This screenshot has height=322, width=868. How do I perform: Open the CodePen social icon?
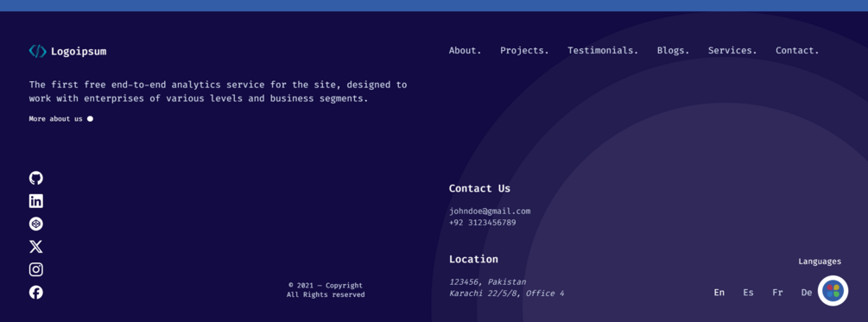point(36,224)
